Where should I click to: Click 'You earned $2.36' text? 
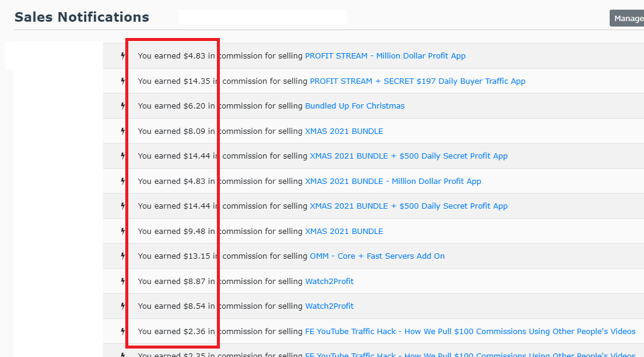coord(172,332)
